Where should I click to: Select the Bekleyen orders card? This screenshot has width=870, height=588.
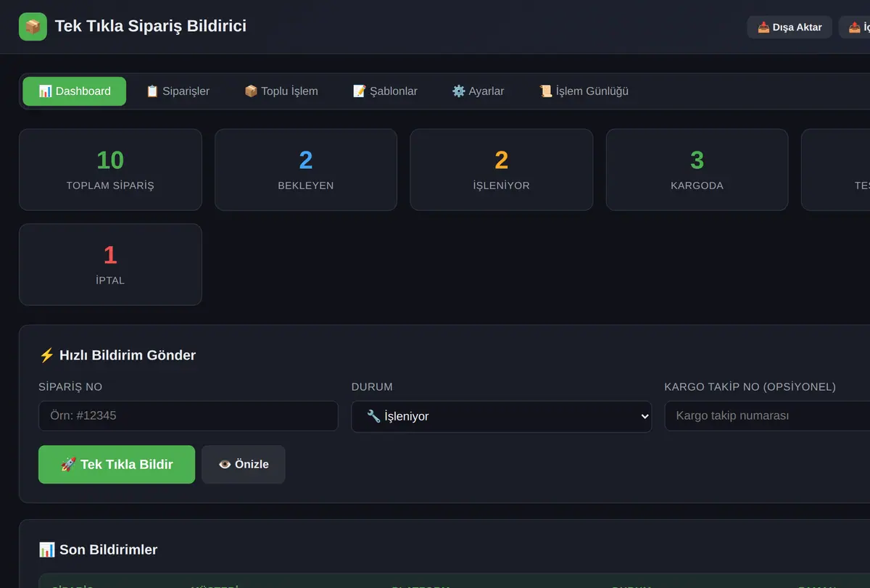306,170
